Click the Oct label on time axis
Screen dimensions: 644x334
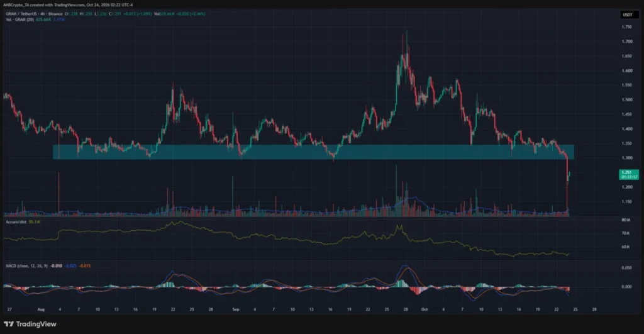click(x=425, y=309)
